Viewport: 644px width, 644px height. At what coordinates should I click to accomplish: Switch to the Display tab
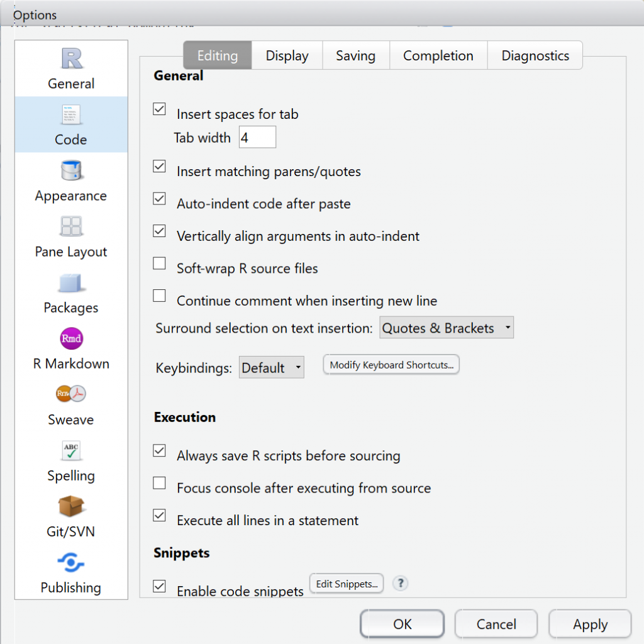287,55
